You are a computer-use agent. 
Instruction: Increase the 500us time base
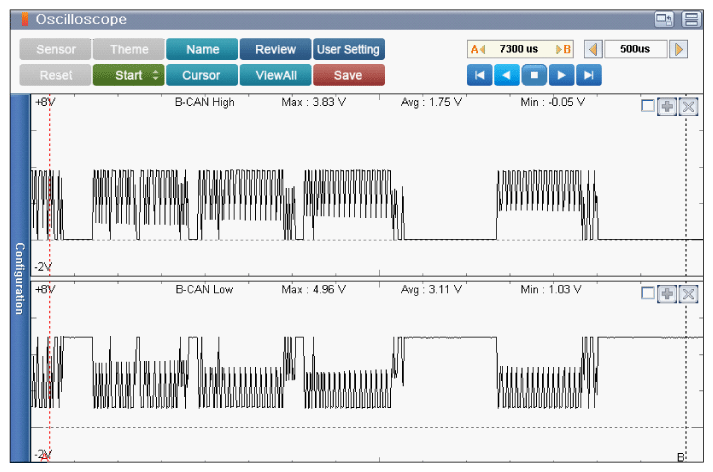point(679,49)
